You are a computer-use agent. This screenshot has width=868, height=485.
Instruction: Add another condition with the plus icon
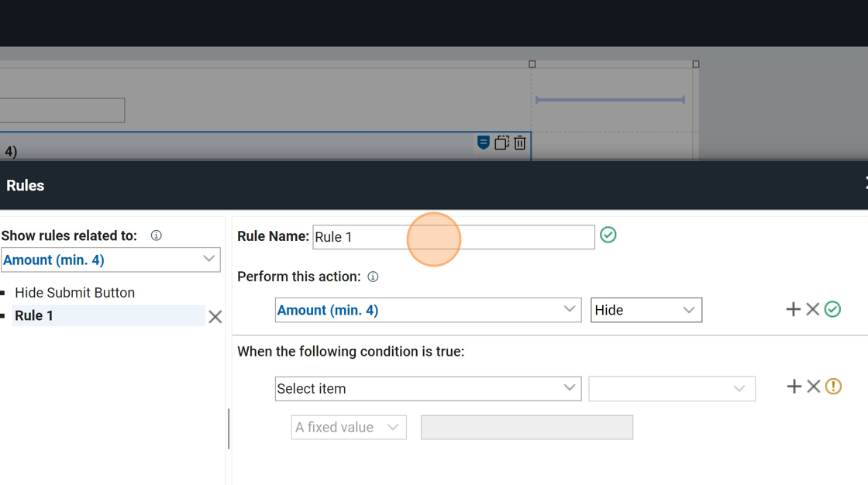click(794, 386)
